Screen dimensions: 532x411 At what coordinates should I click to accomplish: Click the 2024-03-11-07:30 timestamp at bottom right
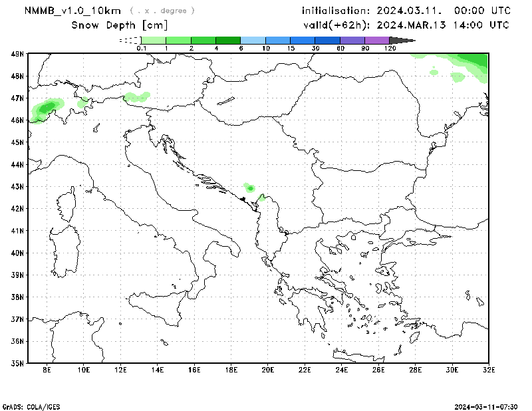tap(486, 406)
